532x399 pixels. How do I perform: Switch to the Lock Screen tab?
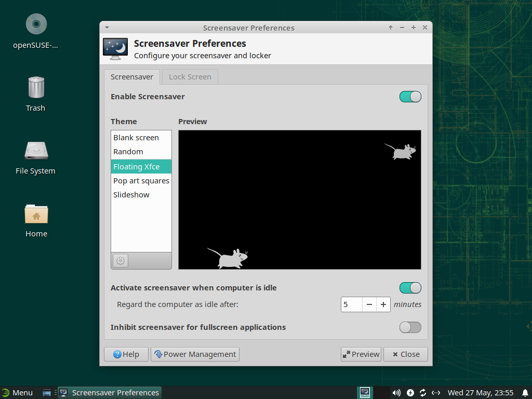pos(190,77)
